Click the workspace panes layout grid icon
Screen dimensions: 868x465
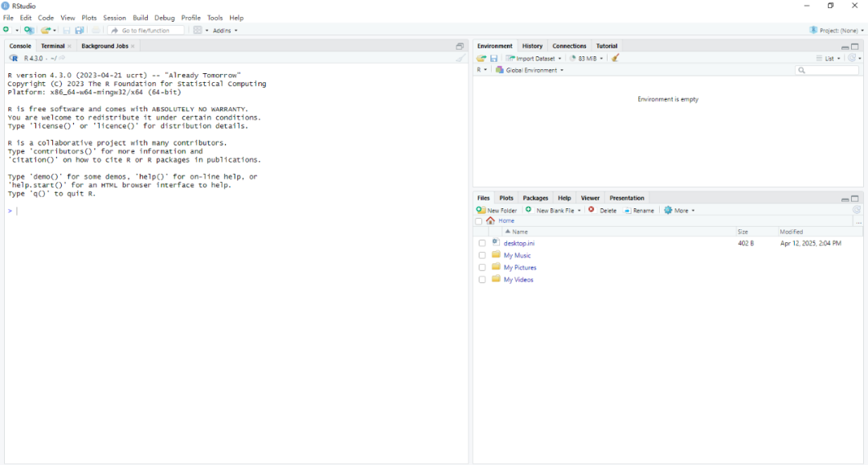point(198,31)
